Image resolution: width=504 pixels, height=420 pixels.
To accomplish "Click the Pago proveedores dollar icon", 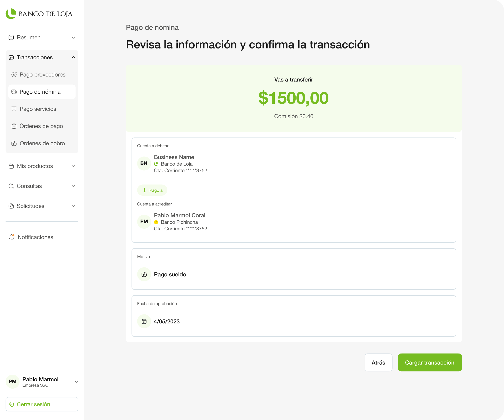I will 14,75.
